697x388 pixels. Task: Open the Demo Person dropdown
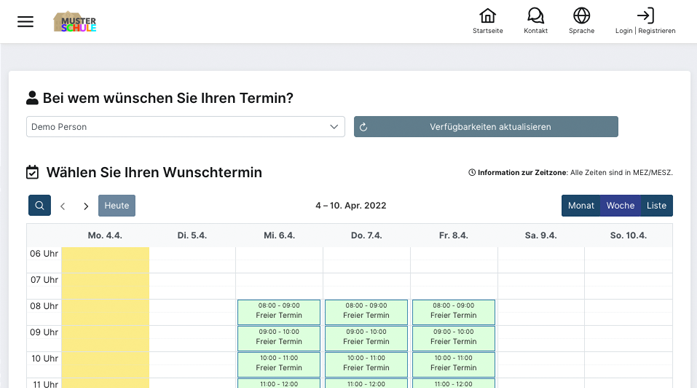(185, 127)
